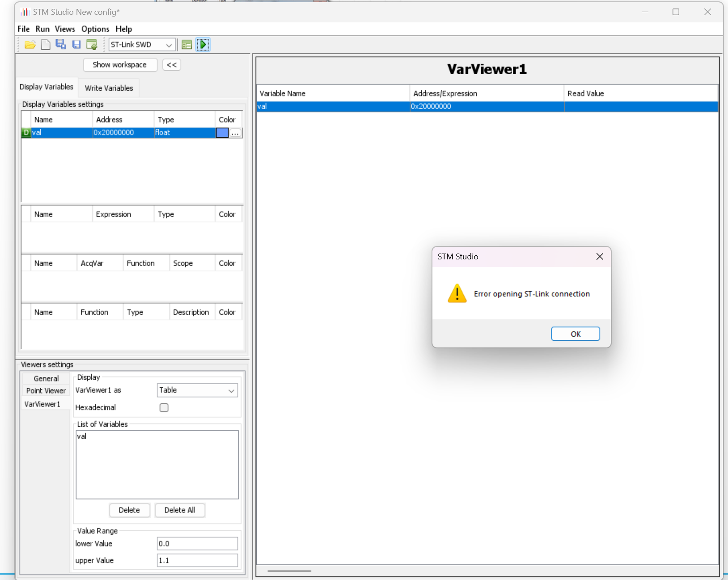Screen dimensions: 728x580
Task: Expand the VarViewer1 as Table dropdown
Action: (x=197, y=390)
